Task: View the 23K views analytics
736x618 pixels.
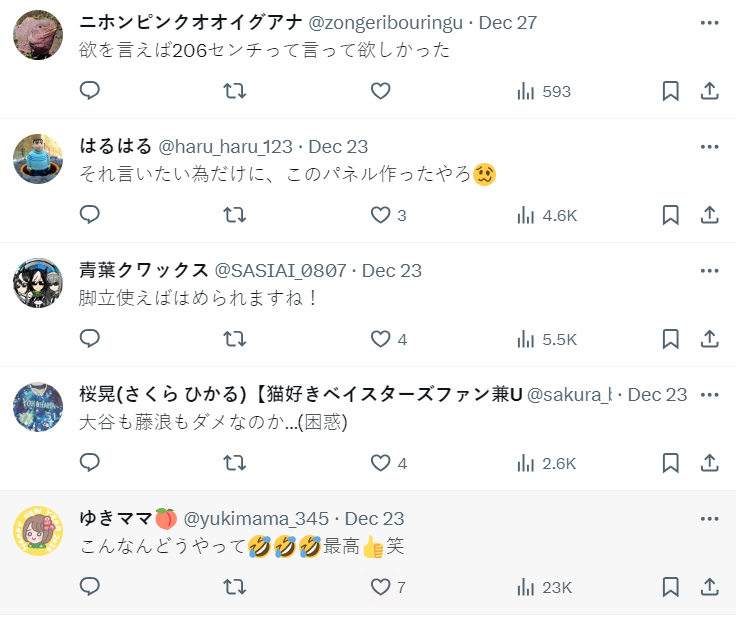Action: (544, 587)
